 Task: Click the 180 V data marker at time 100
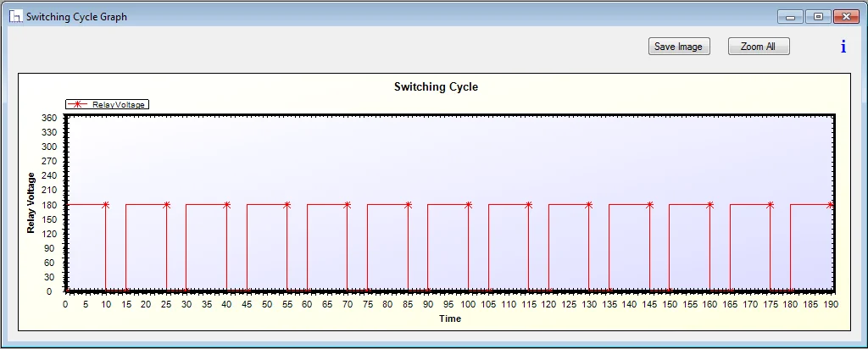(469, 204)
